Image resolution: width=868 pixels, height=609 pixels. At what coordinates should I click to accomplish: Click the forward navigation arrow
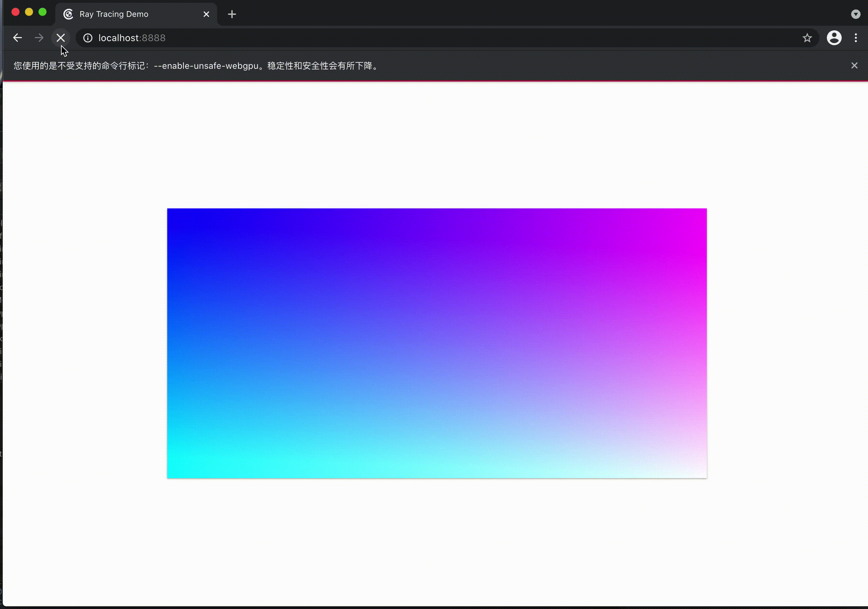(39, 38)
